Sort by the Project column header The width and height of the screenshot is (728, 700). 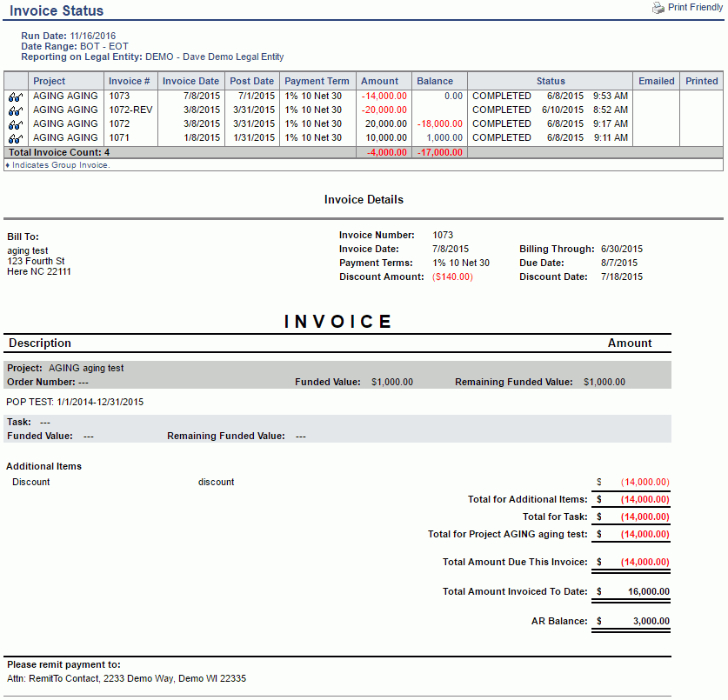[x=49, y=81]
